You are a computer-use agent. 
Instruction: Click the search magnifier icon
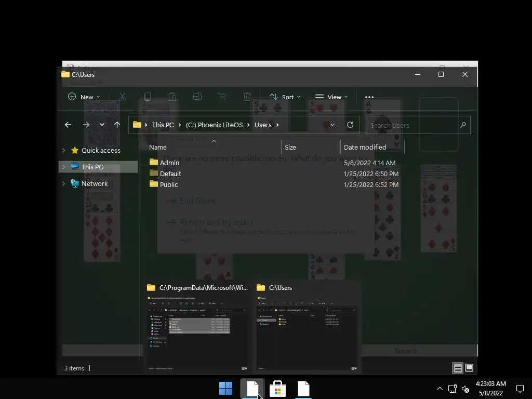463,125
